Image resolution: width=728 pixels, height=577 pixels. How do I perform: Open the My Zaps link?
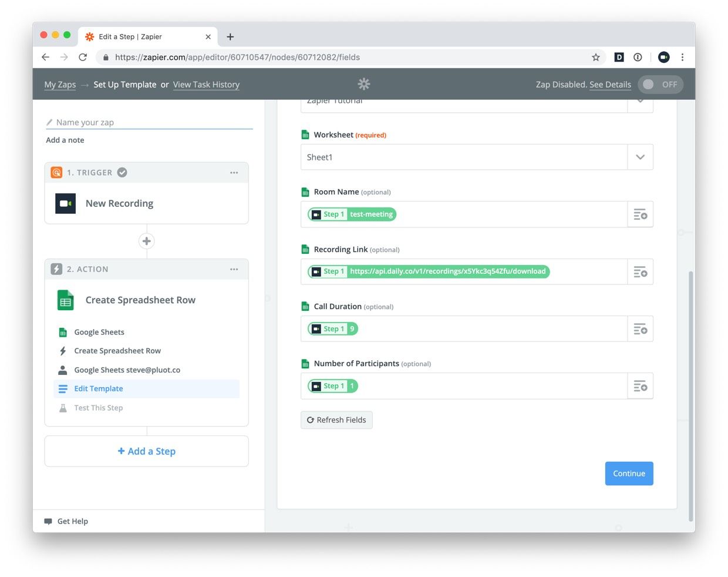tap(60, 85)
